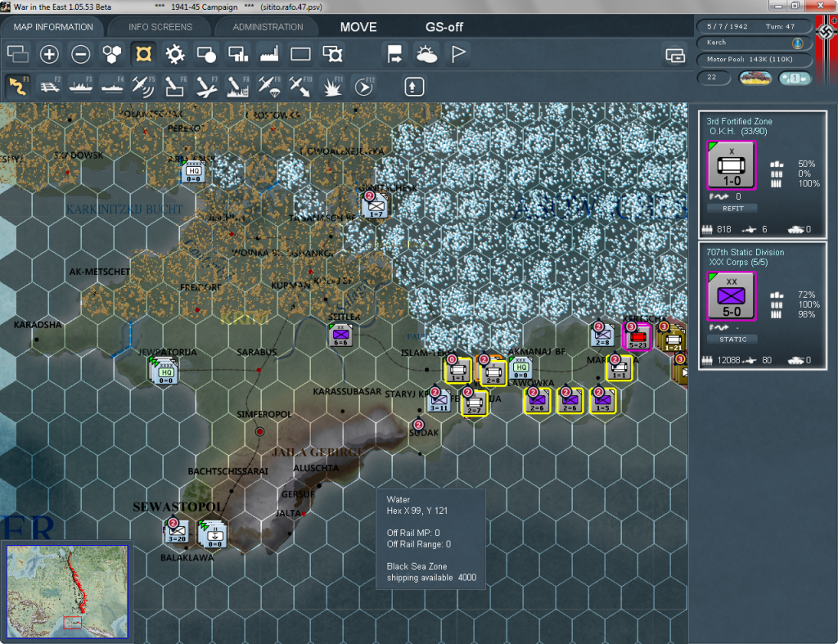Select the 5-0 infantry counter in panel
Image resolution: width=838 pixels, height=644 pixels.
(x=731, y=296)
